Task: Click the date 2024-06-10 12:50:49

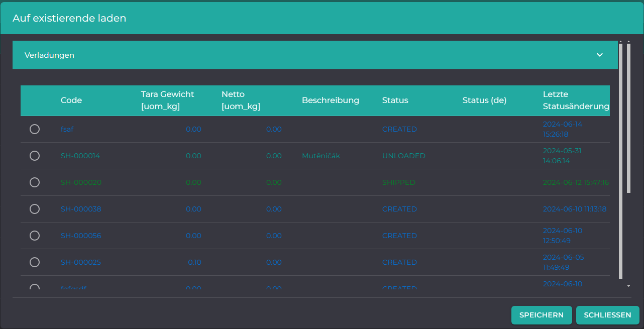Action: click(563, 236)
